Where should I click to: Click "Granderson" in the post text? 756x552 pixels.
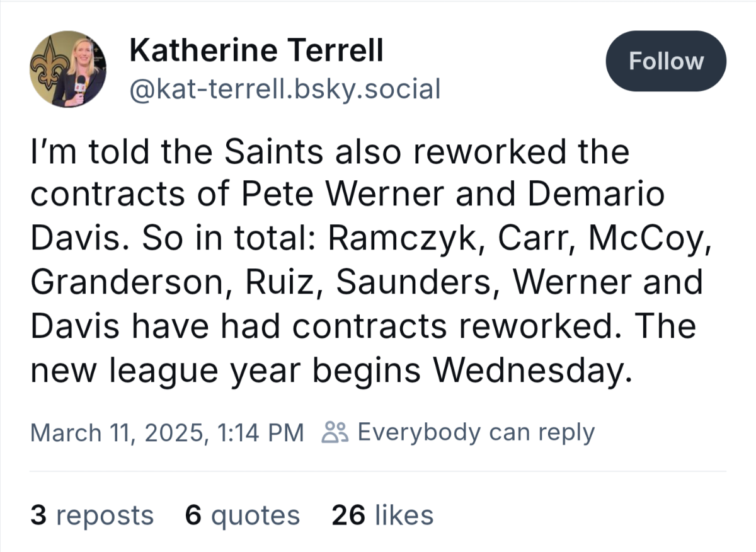click(x=123, y=282)
